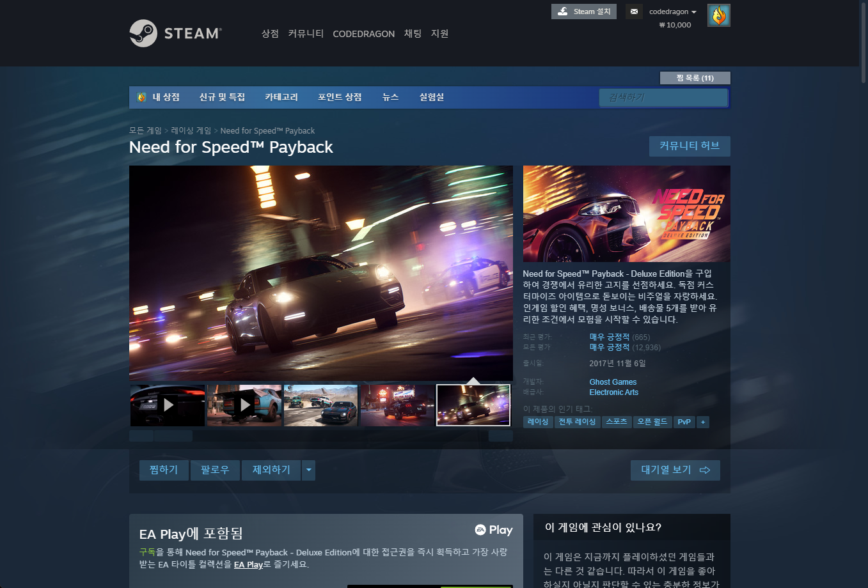Grab the thumbnail strip scroll handle
The image size is (868, 588).
[173, 436]
